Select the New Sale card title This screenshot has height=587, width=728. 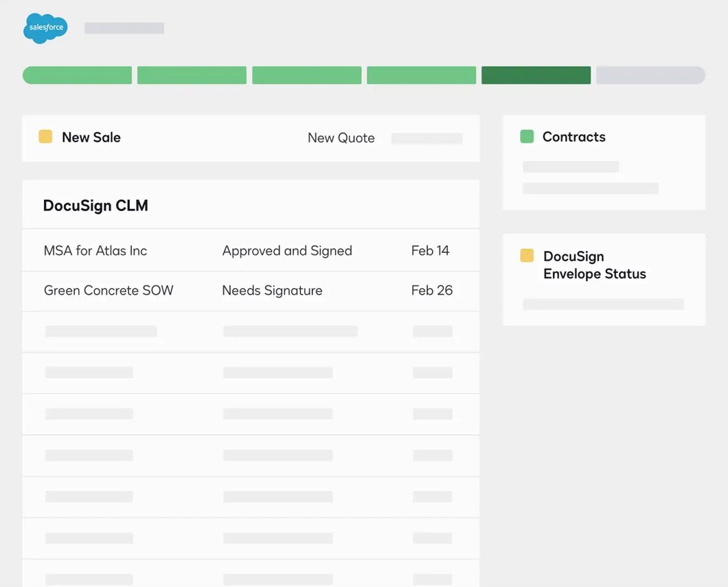click(91, 137)
